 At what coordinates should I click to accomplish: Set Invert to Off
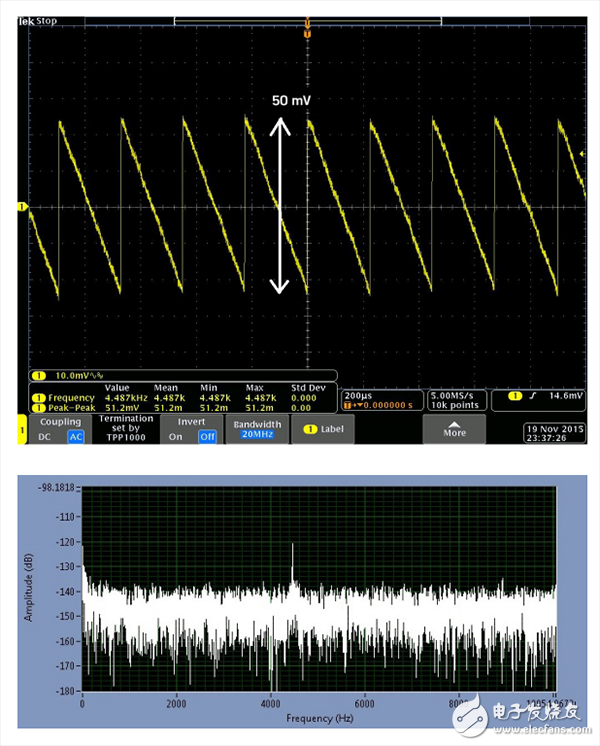[x=206, y=437]
